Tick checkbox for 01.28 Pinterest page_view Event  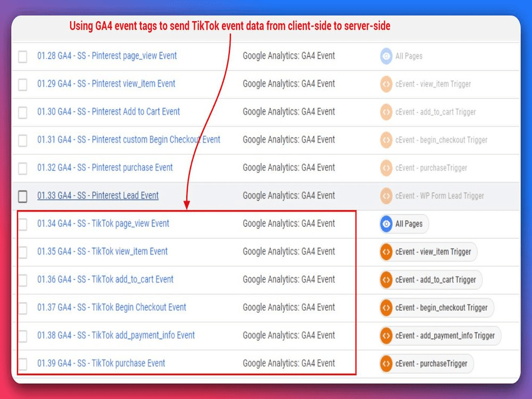[x=23, y=57]
